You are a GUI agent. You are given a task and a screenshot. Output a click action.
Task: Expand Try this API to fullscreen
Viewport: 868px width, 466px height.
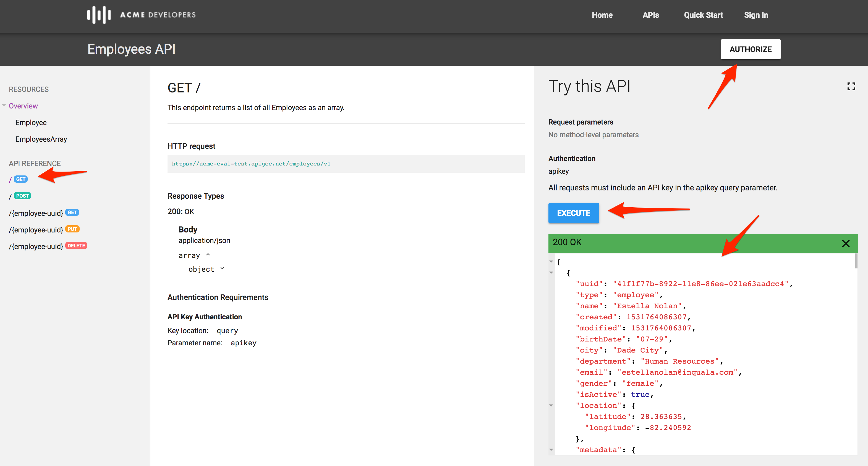pyautogui.click(x=851, y=87)
